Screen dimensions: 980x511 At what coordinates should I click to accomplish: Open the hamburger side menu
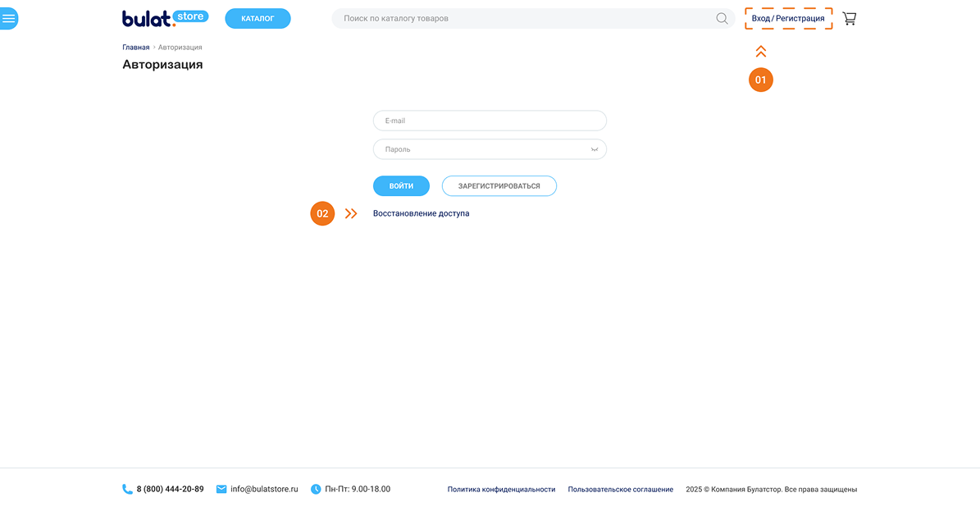click(8, 18)
